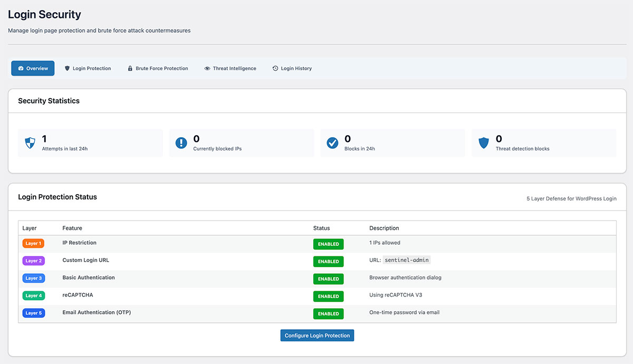Click the orange Layer 1 badge
The width and height of the screenshot is (633, 364).
coord(33,243)
